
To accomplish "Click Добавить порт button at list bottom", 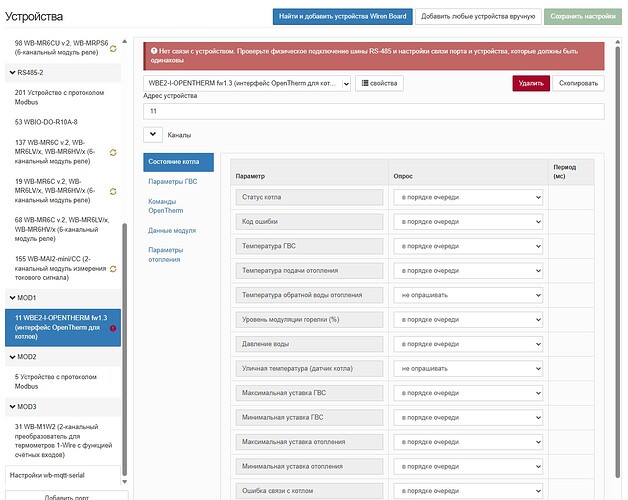I will (x=67, y=496).
